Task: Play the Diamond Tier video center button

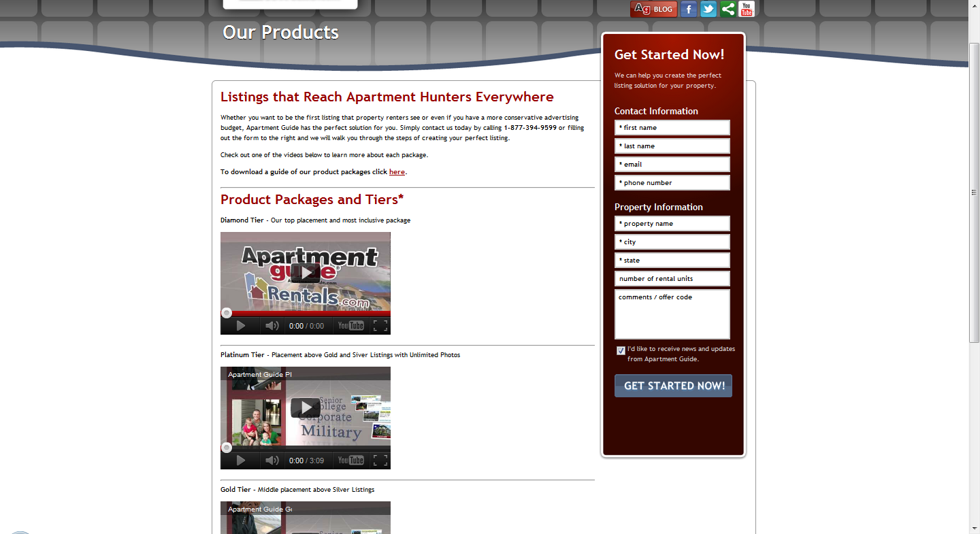Action: point(306,273)
